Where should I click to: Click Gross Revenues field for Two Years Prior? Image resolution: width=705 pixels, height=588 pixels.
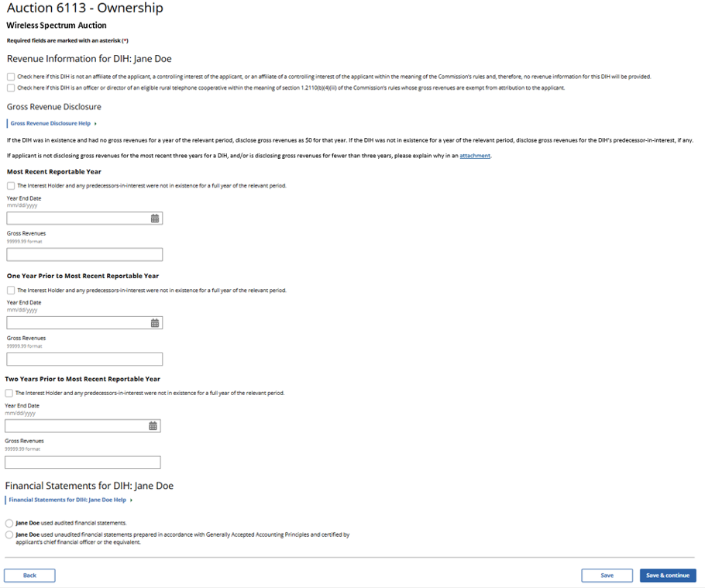click(x=83, y=462)
